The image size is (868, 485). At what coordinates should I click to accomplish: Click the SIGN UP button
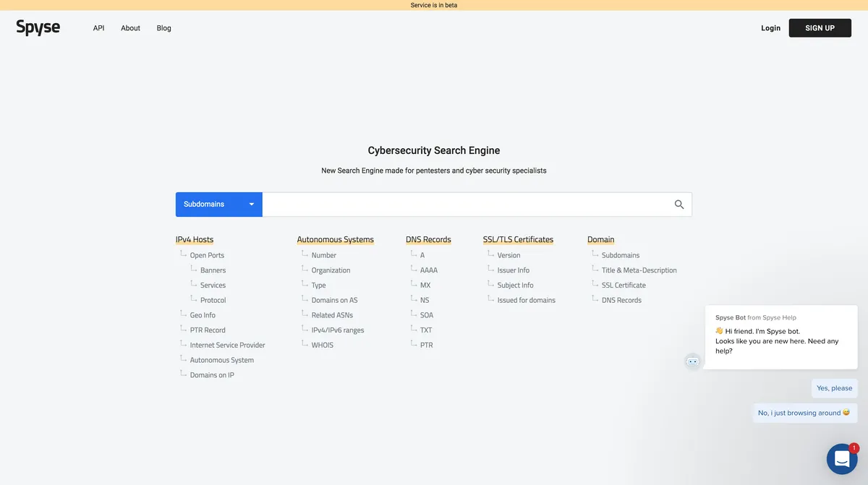pos(820,28)
